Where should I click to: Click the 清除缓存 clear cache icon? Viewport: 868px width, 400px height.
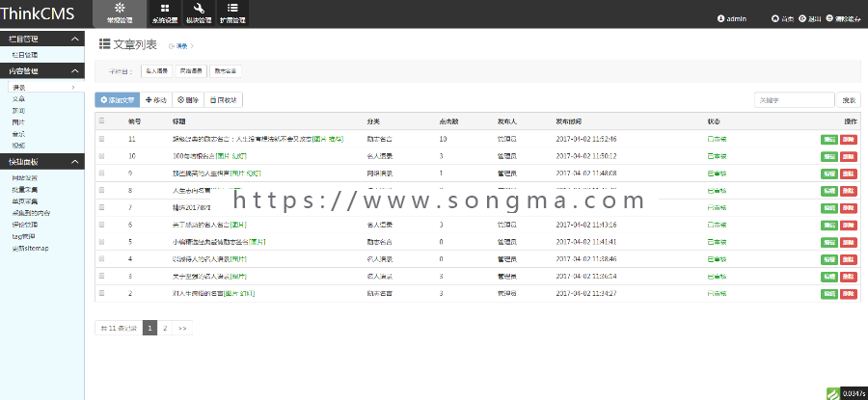click(x=829, y=18)
